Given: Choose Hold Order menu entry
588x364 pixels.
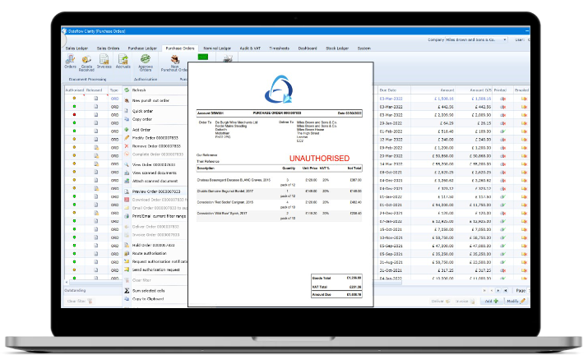Looking at the screenshot, I should point(155,246).
